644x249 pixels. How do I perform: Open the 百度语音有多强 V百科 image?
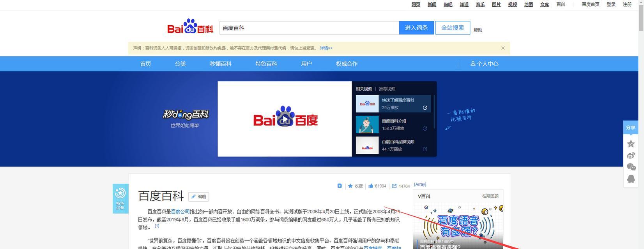point(458,226)
